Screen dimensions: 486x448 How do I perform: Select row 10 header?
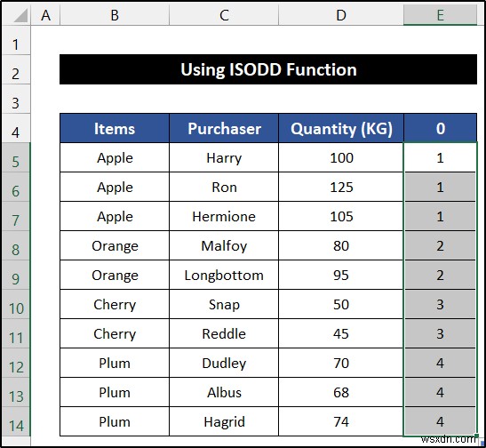[15, 304]
